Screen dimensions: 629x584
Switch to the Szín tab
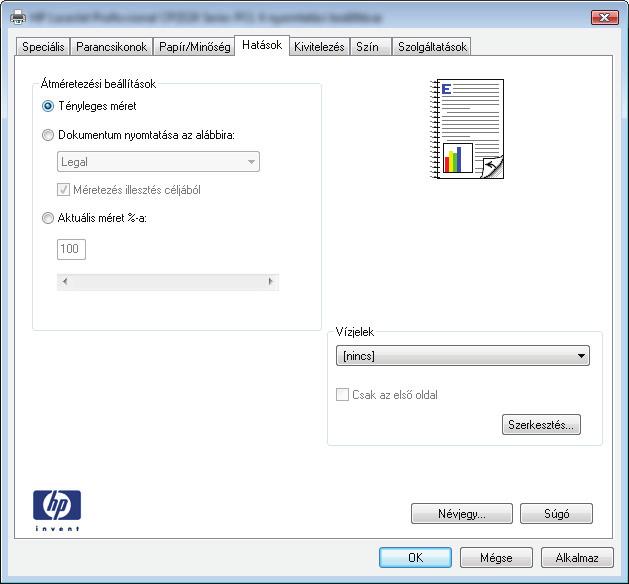371,47
